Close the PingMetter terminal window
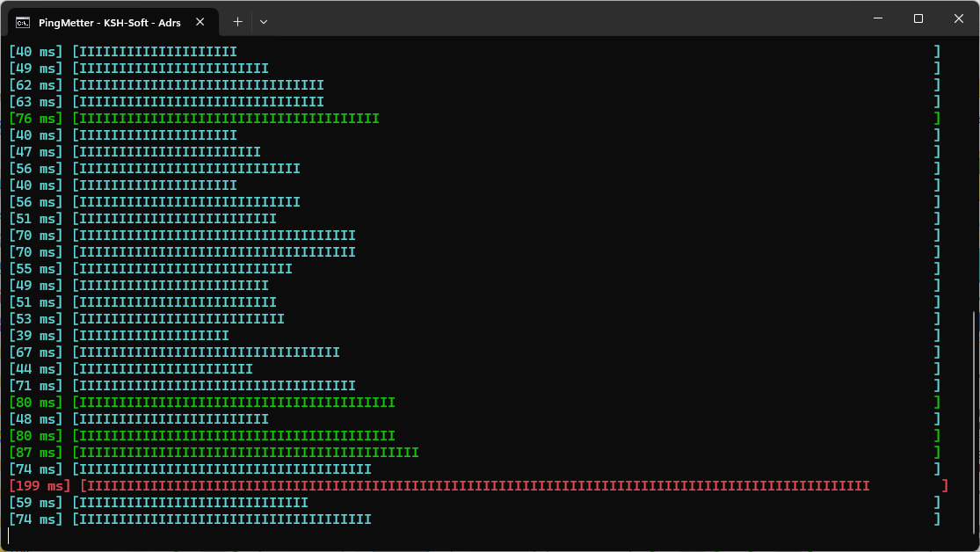Image resolution: width=980 pixels, height=552 pixels. point(959,18)
